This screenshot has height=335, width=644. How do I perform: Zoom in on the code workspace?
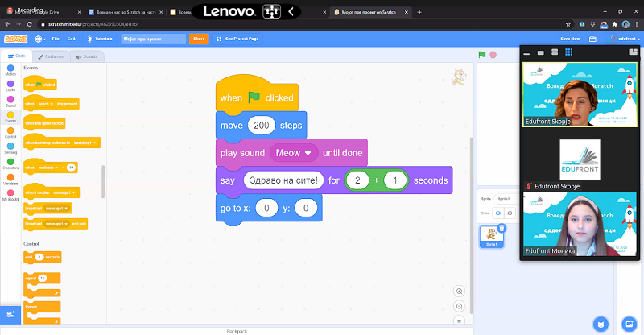click(x=460, y=292)
